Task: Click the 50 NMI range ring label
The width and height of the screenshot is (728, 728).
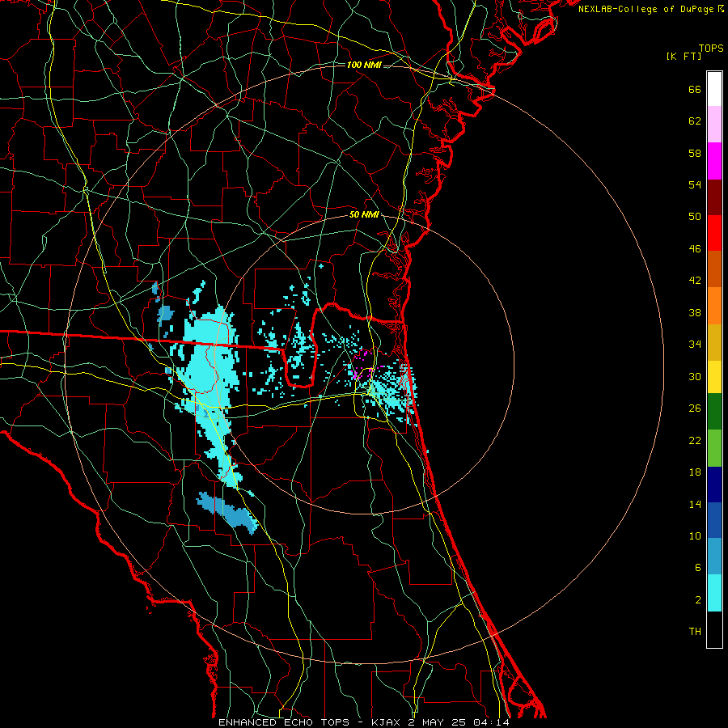Action: tap(364, 215)
